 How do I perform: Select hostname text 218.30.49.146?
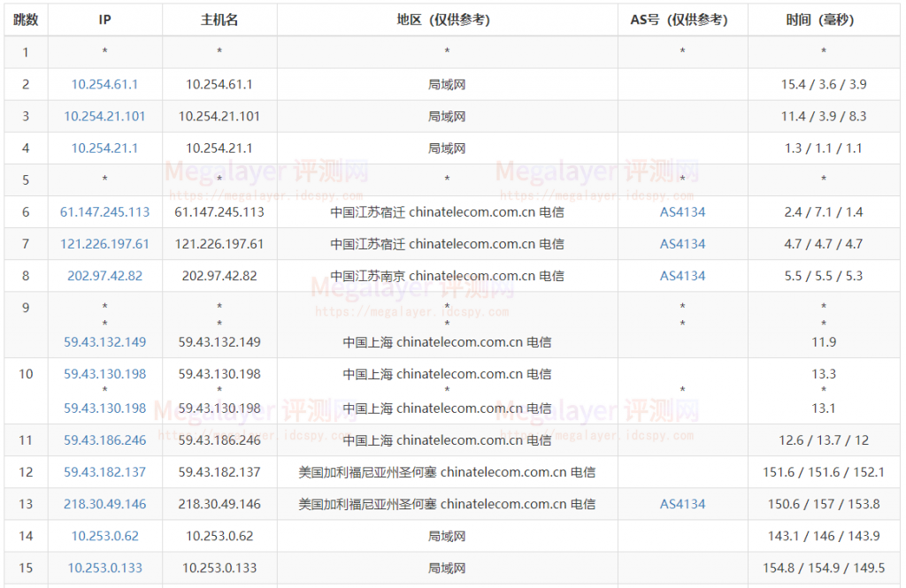219,504
